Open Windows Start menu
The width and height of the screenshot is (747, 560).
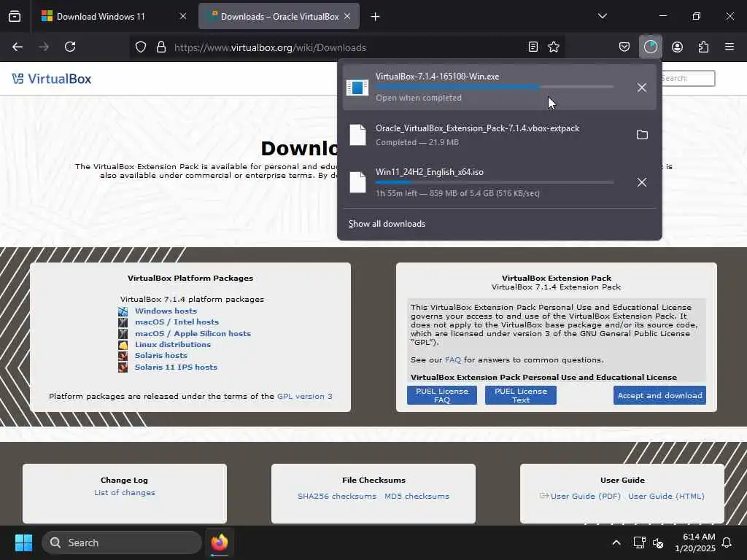[23, 542]
